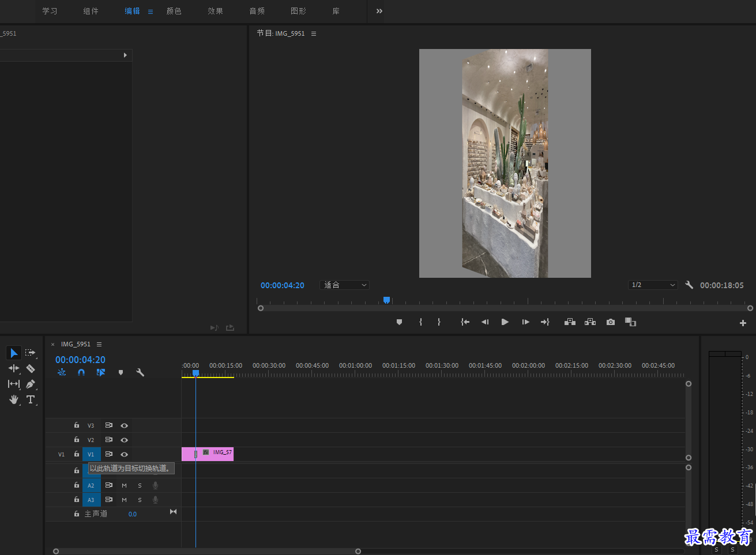Select the Ripple Edit tool
This screenshot has width=756, height=555.
pyautogui.click(x=14, y=368)
